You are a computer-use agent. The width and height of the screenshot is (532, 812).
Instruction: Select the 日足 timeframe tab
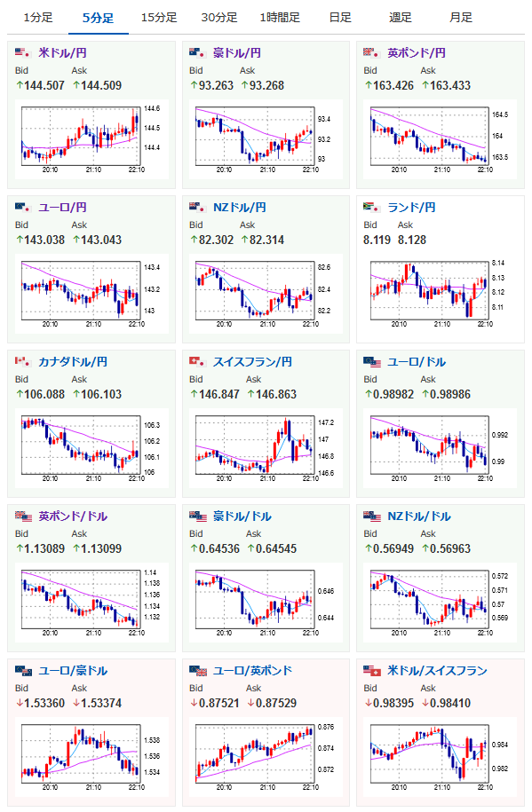[x=340, y=18]
